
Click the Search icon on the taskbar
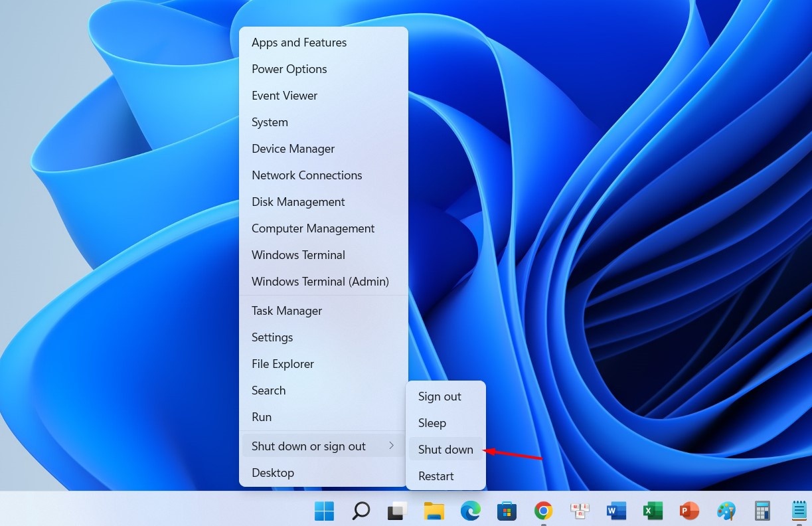361,511
